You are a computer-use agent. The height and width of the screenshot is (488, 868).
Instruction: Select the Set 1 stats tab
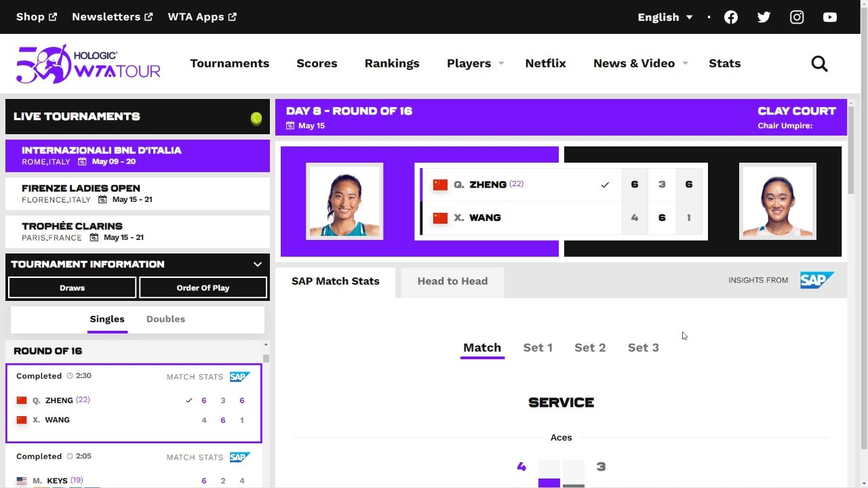538,348
